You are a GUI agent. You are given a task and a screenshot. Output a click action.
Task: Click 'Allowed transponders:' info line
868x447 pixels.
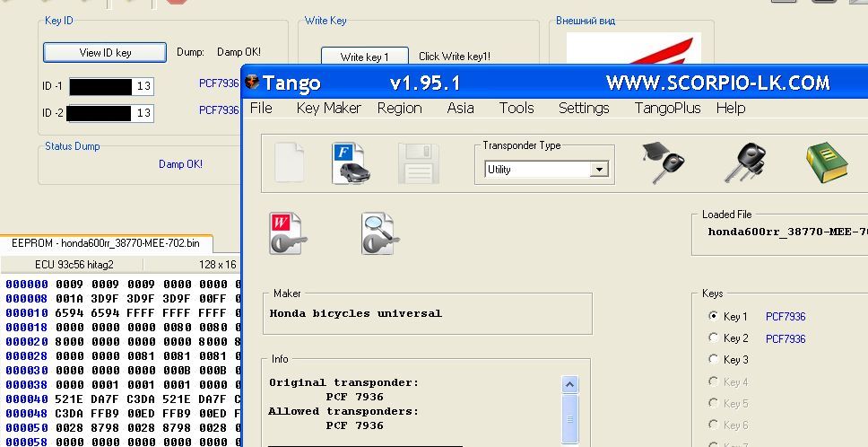(343, 412)
